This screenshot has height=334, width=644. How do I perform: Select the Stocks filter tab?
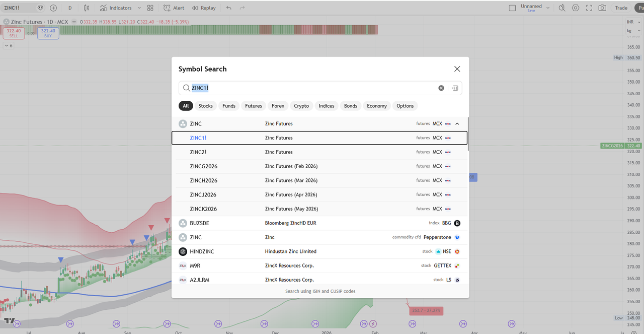pos(205,106)
